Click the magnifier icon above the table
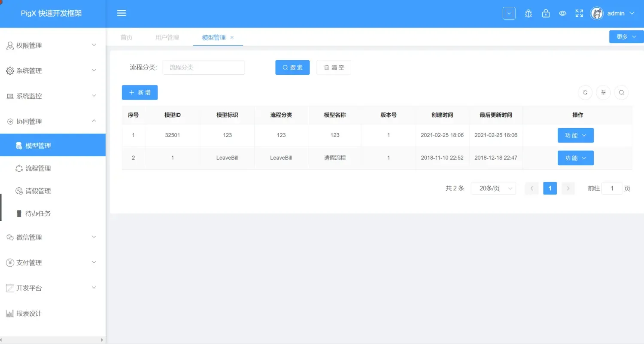This screenshot has height=344, width=644. [x=621, y=92]
